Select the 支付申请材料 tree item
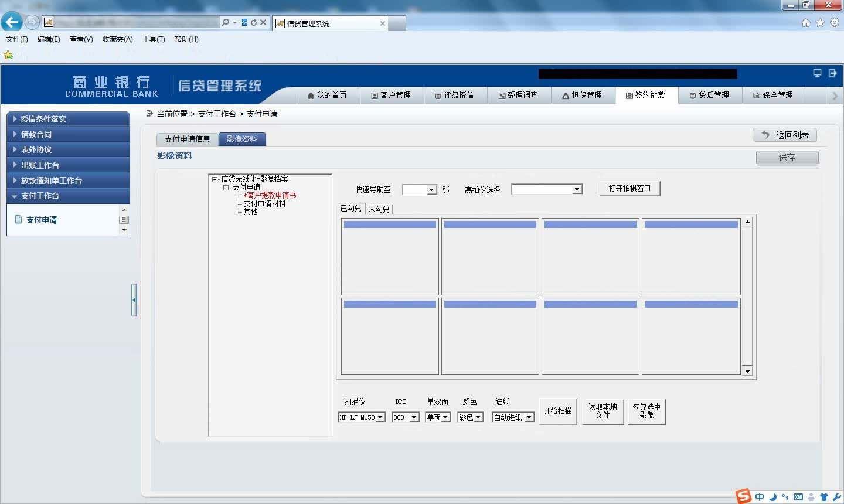Viewport: 844px width, 504px height. tap(264, 203)
